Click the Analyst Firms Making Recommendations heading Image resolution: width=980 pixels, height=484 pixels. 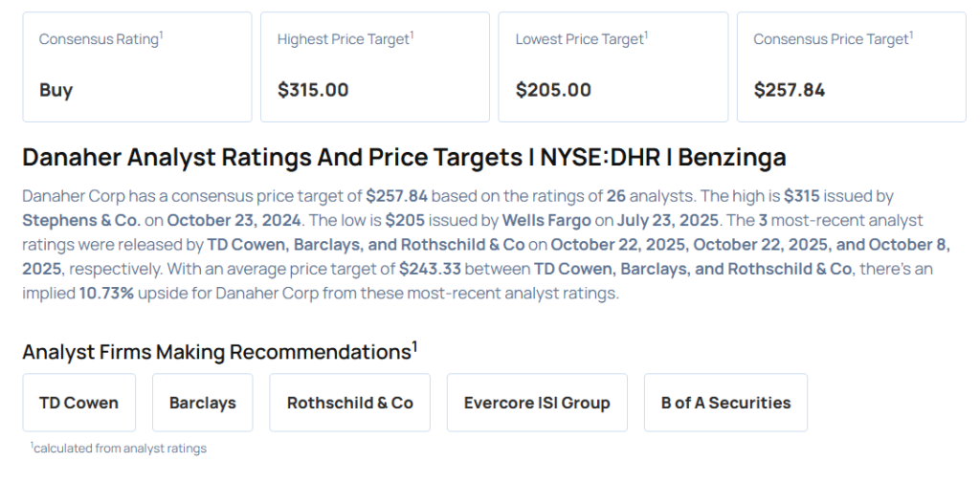coord(216,352)
